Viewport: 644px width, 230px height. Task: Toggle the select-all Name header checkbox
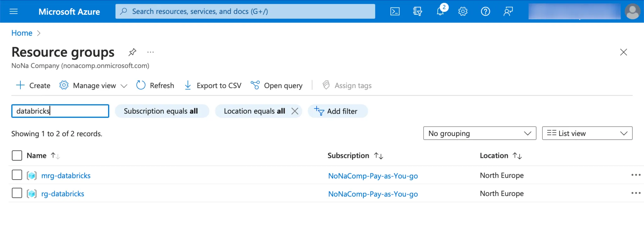[x=17, y=155]
